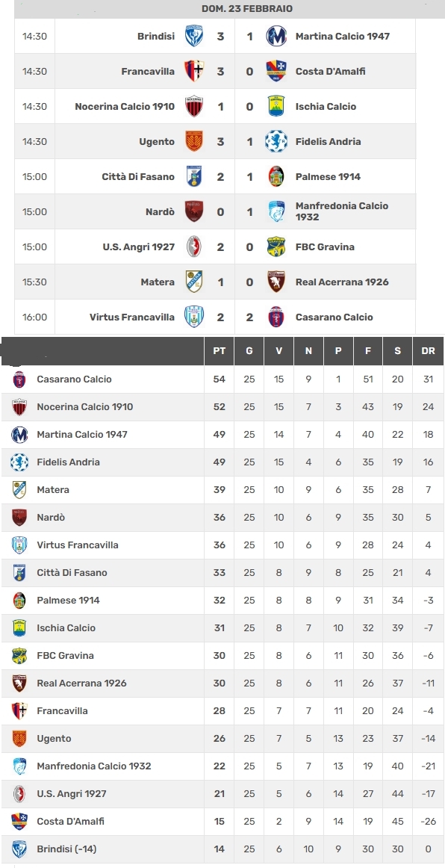445x868 pixels.
Task: Click Fidelis Andria crest in the standings table
Action: coord(19,462)
